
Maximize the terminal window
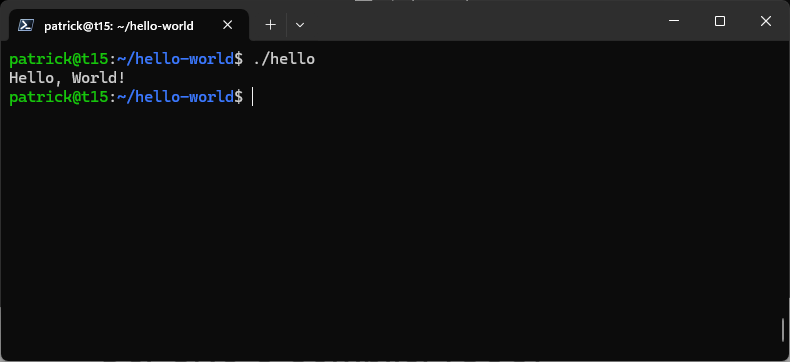coord(720,21)
